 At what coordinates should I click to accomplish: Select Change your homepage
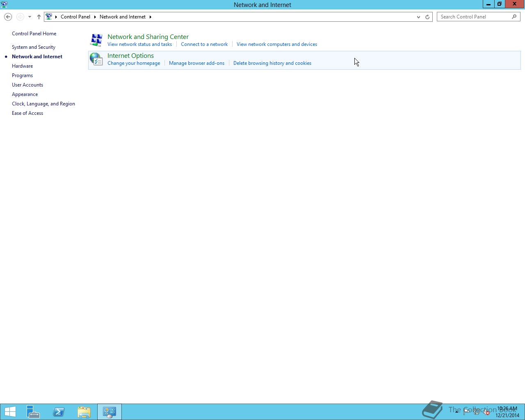134,63
